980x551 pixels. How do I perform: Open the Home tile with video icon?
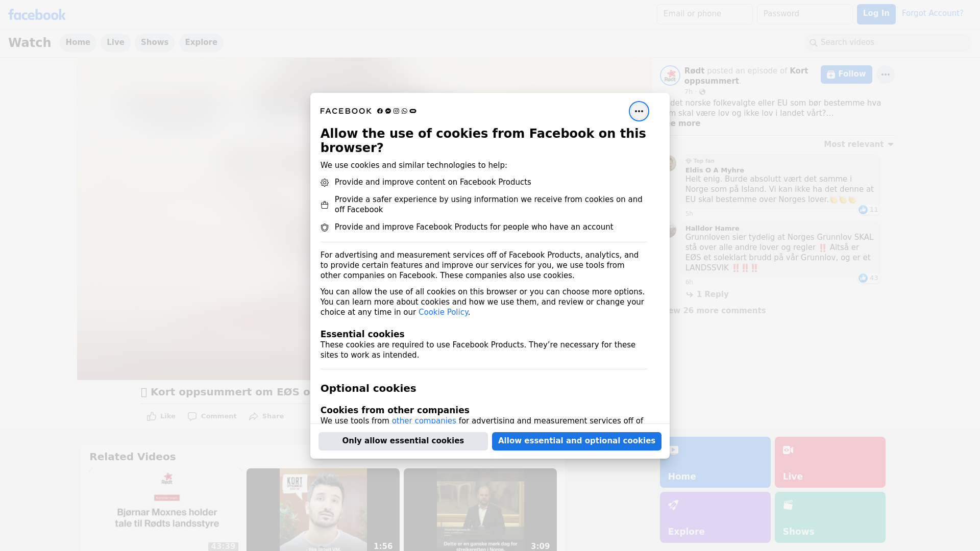pos(715,462)
